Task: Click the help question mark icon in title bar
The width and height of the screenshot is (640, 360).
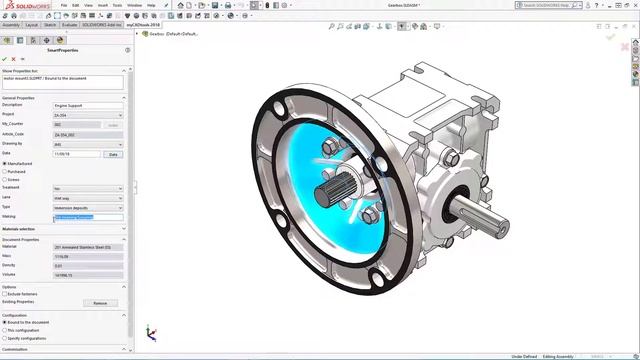Action: (596, 5)
